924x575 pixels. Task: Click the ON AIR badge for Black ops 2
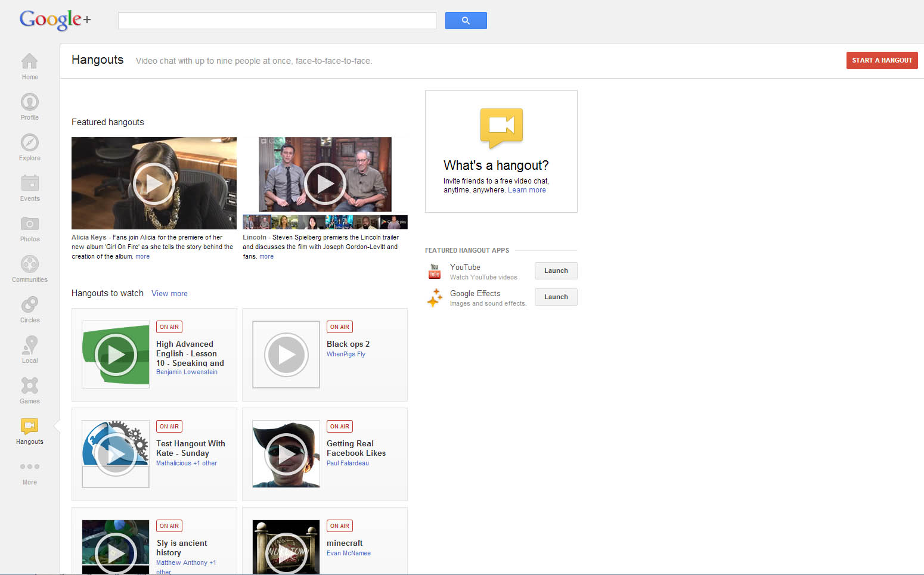click(340, 327)
